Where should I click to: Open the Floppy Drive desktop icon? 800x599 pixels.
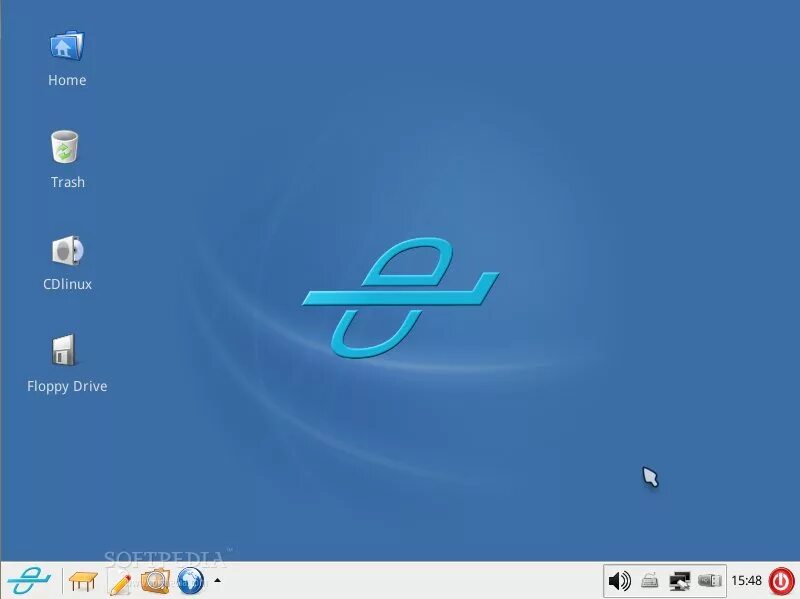pyautogui.click(x=64, y=351)
